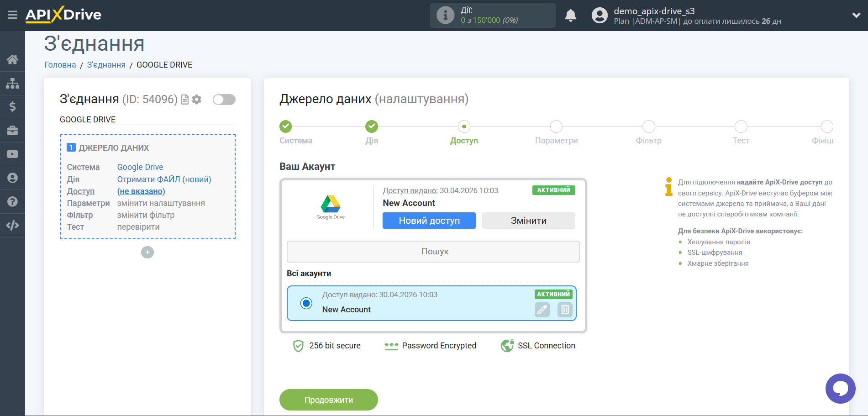This screenshot has width=868, height=416.
Task: Click the ДЖЕРЕЛО ДАНИХ block header
Action: pyautogui.click(x=108, y=148)
